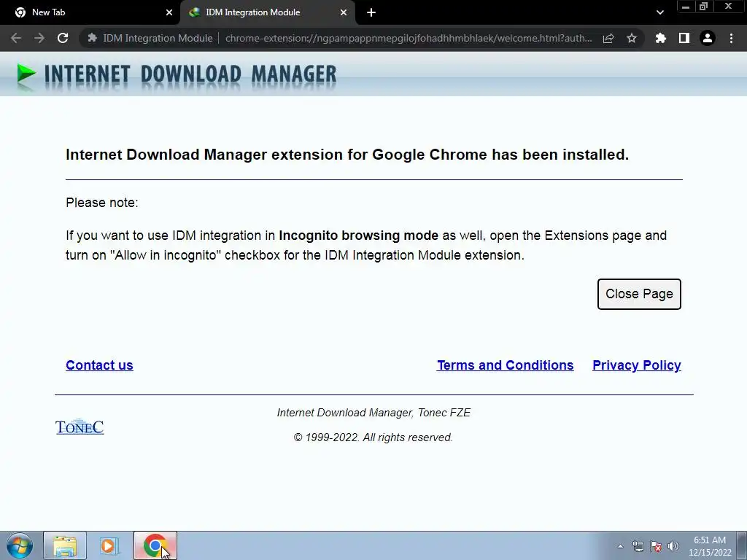Bookmark this tab with the star icon
This screenshot has height=560, width=747.
pos(632,38)
